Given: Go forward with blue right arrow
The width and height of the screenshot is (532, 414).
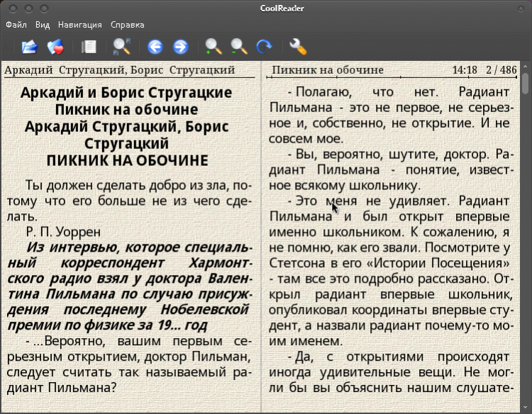Looking at the screenshot, I should 181,47.
